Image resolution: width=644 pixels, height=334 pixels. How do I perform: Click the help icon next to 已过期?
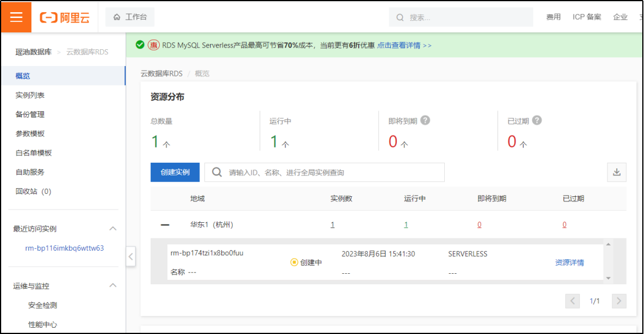[x=537, y=120]
